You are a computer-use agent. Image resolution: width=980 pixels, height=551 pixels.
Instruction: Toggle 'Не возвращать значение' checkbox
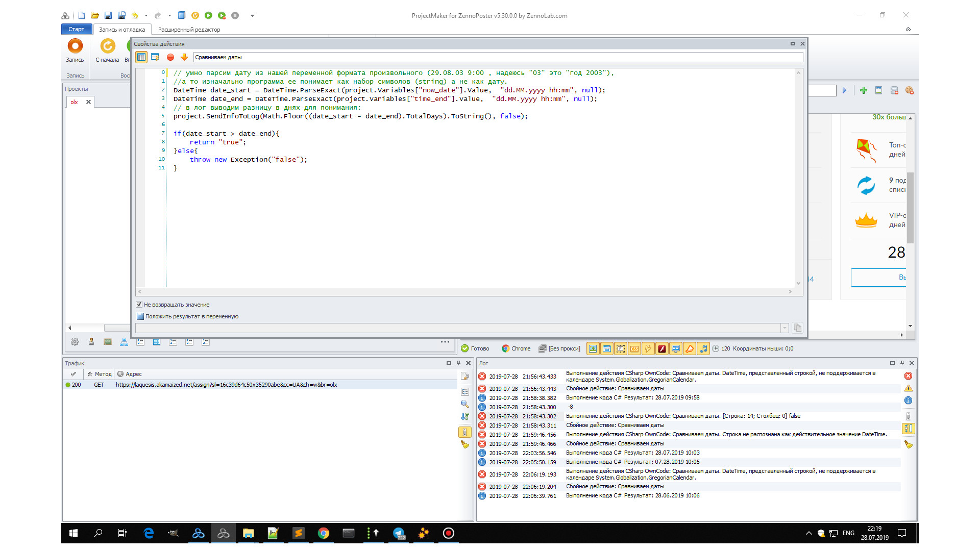139,305
